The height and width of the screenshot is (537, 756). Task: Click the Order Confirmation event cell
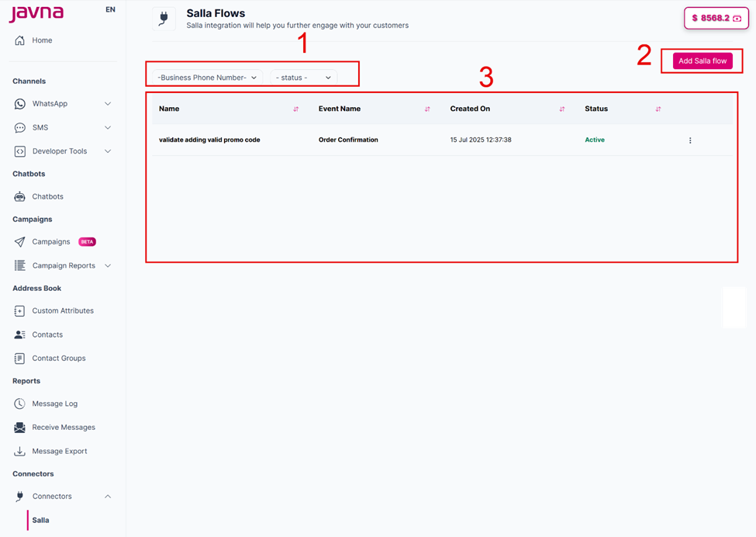[x=348, y=140]
